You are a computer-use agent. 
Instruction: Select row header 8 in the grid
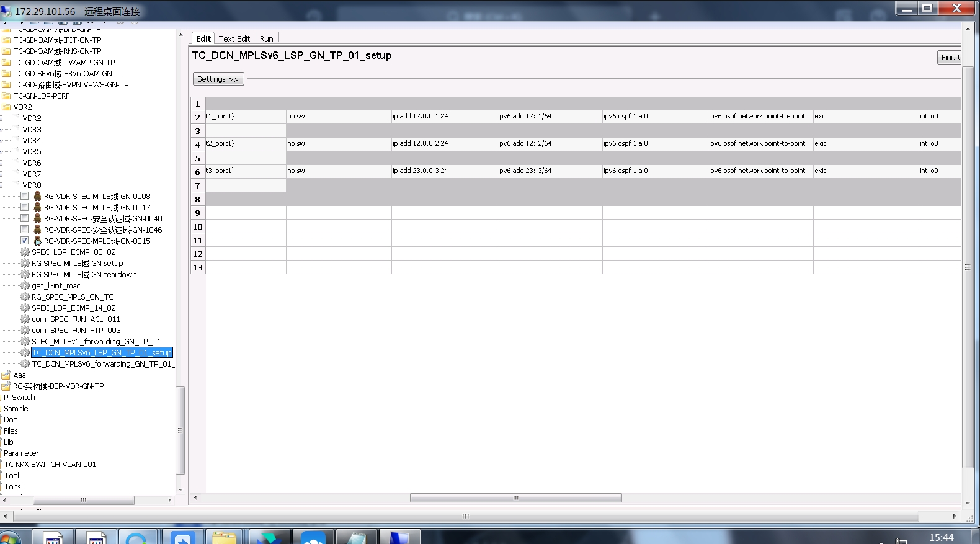[x=198, y=199]
